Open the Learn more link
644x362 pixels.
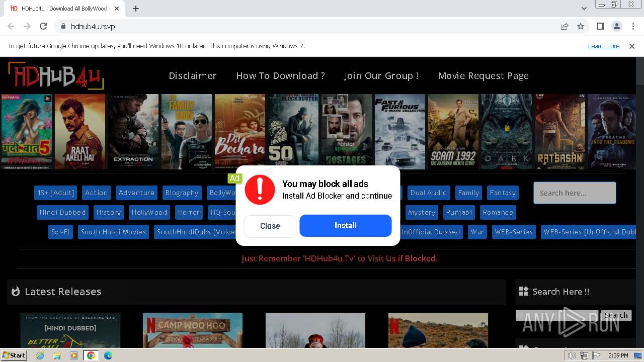[x=604, y=46]
